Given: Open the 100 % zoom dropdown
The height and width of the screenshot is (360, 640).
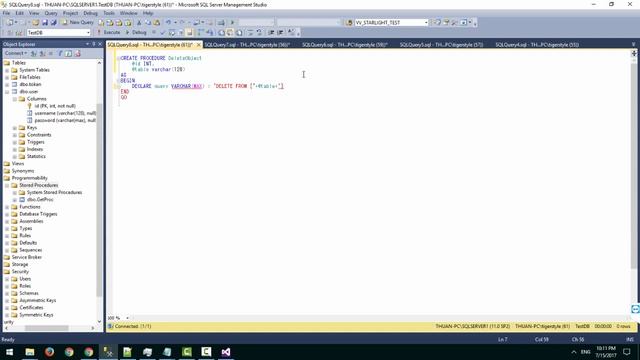Looking at the screenshot, I should point(127,318).
